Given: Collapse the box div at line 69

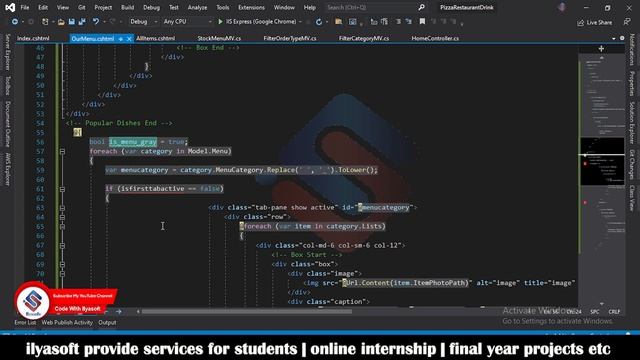Looking at the screenshot, I should [62, 264].
